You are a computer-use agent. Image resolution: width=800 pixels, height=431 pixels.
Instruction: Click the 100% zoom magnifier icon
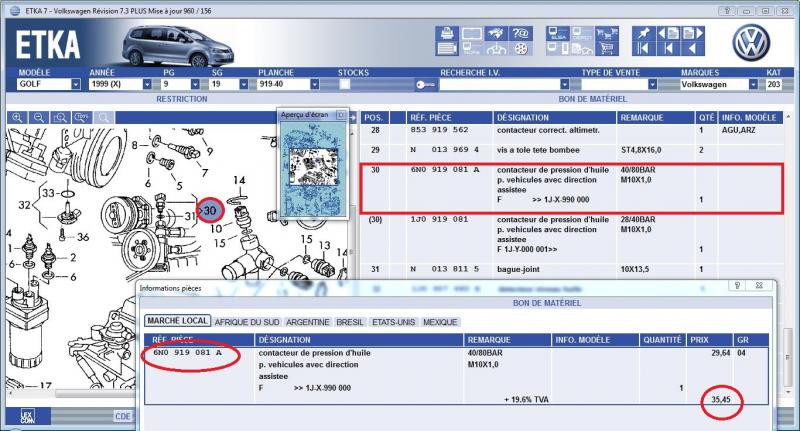point(82,118)
